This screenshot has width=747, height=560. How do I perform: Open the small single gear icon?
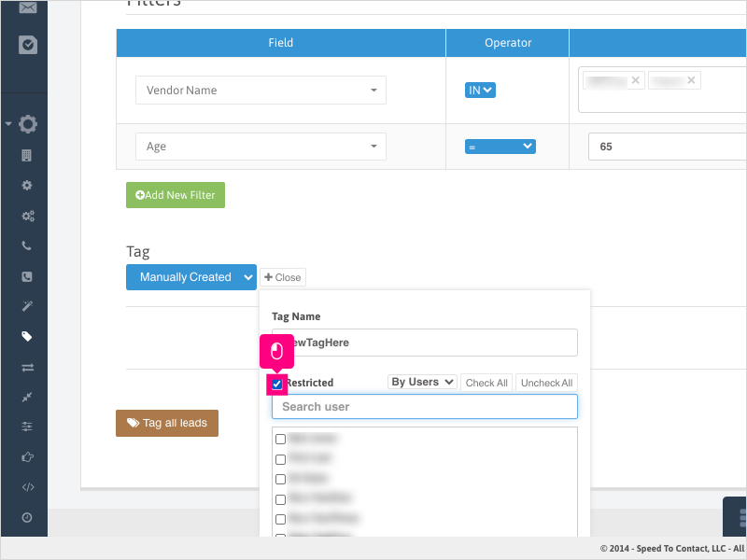(27, 185)
